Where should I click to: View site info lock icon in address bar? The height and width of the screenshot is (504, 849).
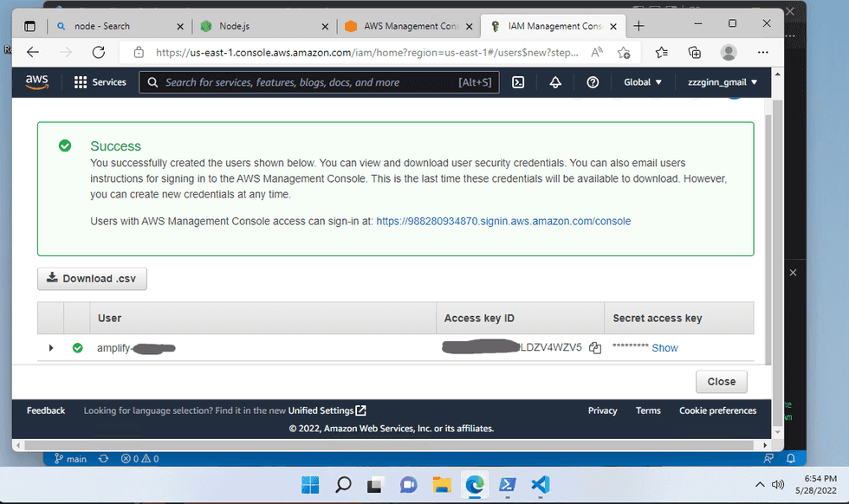[139, 53]
